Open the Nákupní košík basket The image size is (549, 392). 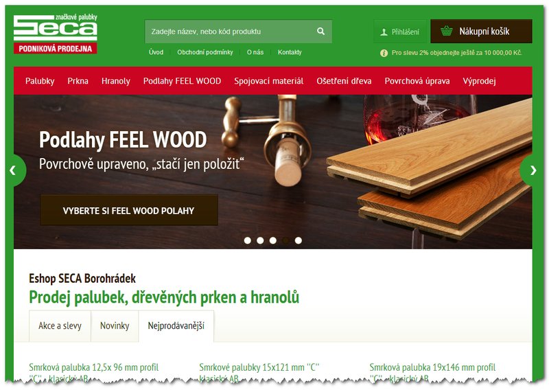[481, 31]
